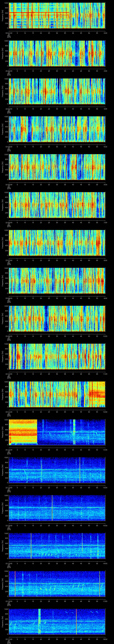114x644 pixels.
Task: Click the '22:03:00' start time label
Action: click(x=9, y=109)
